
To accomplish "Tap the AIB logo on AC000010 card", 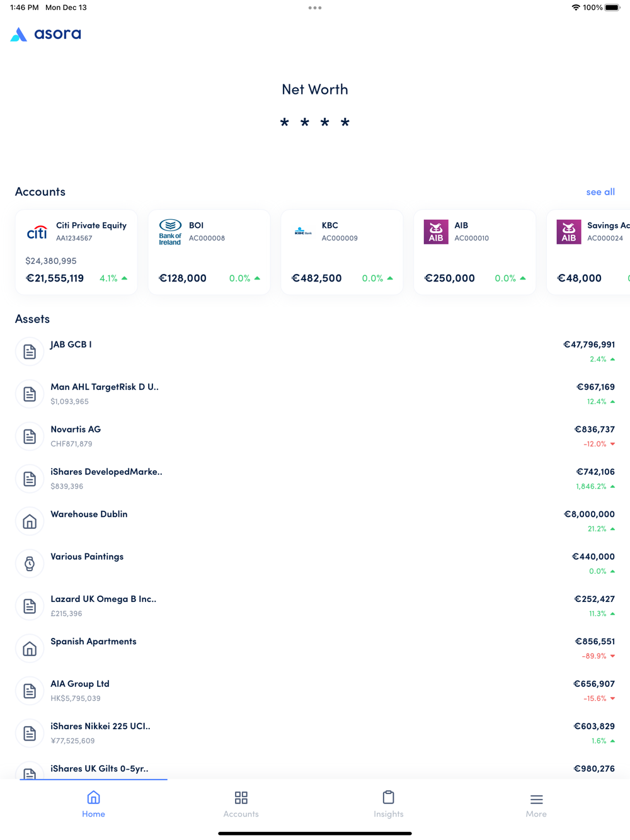I will [x=436, y=232].
